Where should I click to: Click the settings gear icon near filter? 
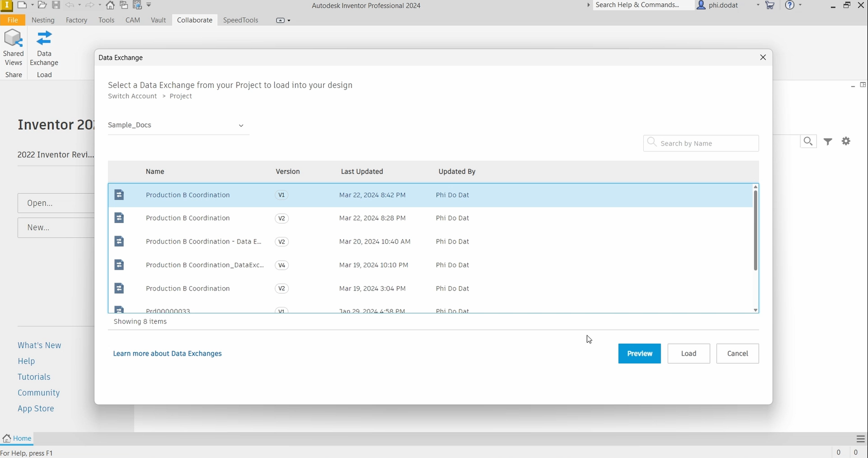(846, 141)
